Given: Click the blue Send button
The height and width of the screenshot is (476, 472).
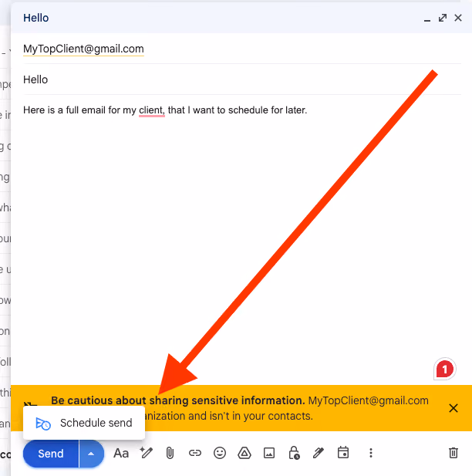Looking at the screenshot, I should click(51, 454).
